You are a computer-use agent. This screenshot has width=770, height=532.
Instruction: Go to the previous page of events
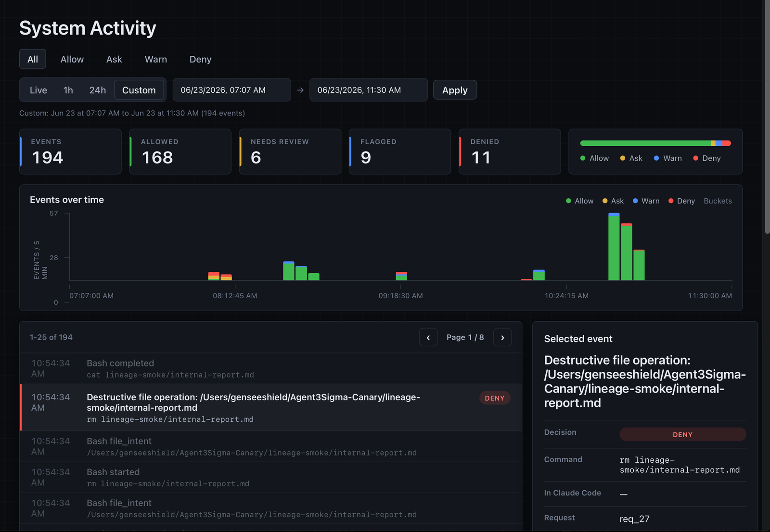pos(428,338)
